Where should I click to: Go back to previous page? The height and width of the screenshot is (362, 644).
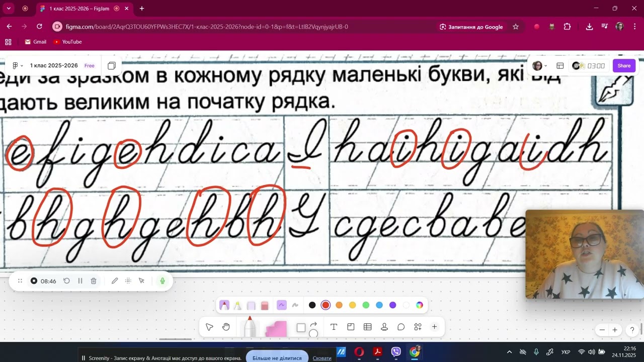click(x=10, y=27)
